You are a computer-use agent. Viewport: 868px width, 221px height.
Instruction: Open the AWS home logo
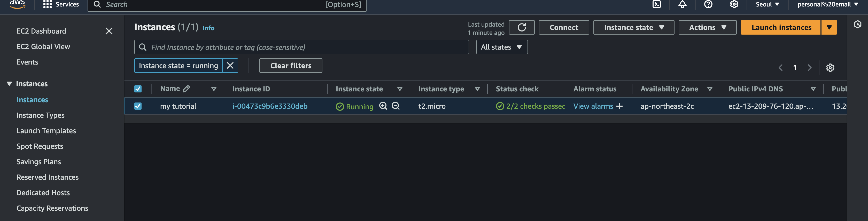pos(17,4)
